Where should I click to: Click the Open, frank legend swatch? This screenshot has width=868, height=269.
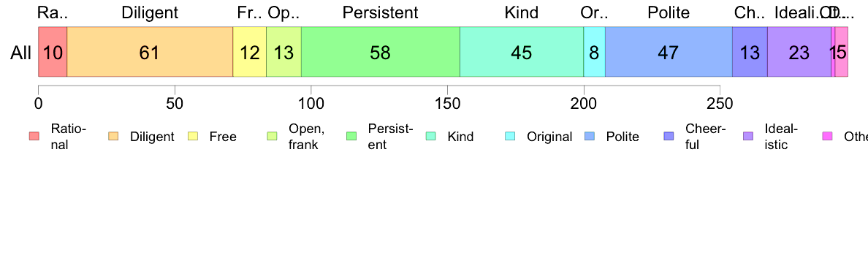(272, 137)
